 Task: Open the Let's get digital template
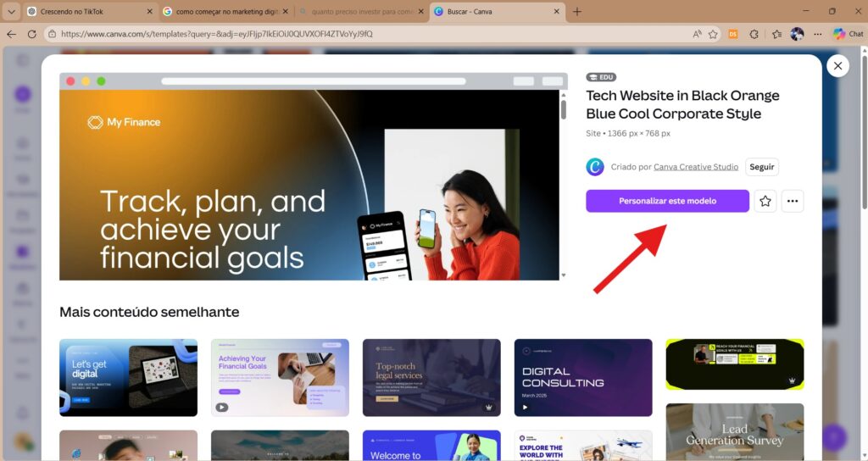point(129,377)
